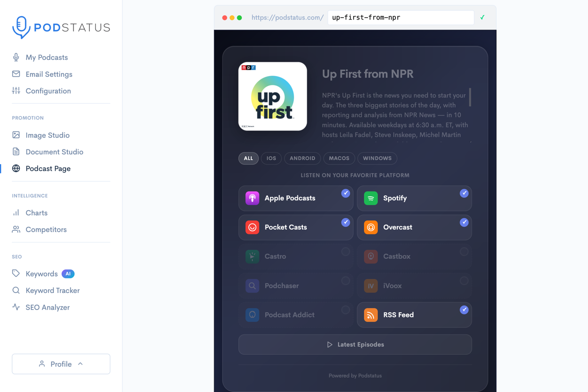
Task: Disable the Apple Podcasts platform toggle
Action: (x=346, y=193)
